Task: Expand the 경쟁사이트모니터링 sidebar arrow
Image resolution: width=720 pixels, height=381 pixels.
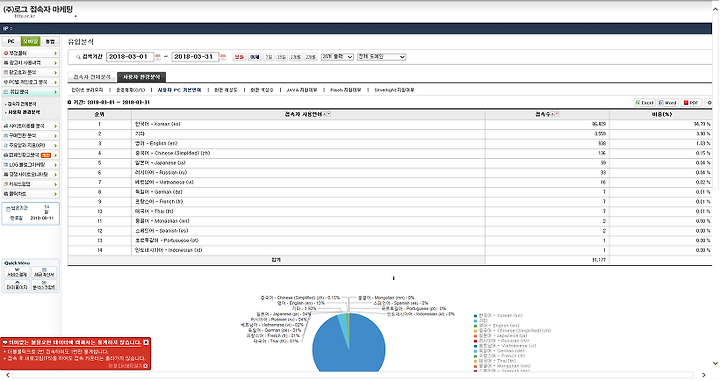Action: click(56, 174)
